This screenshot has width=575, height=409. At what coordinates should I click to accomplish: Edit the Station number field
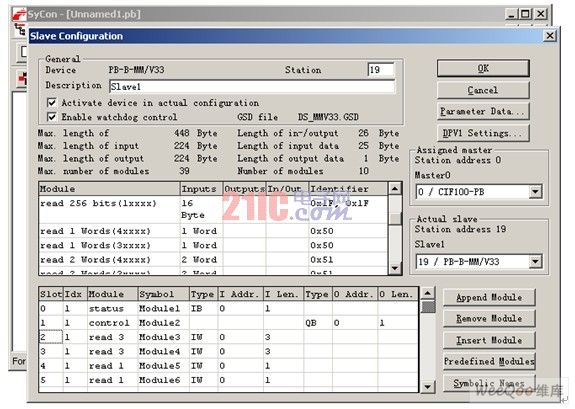(381, 70)
